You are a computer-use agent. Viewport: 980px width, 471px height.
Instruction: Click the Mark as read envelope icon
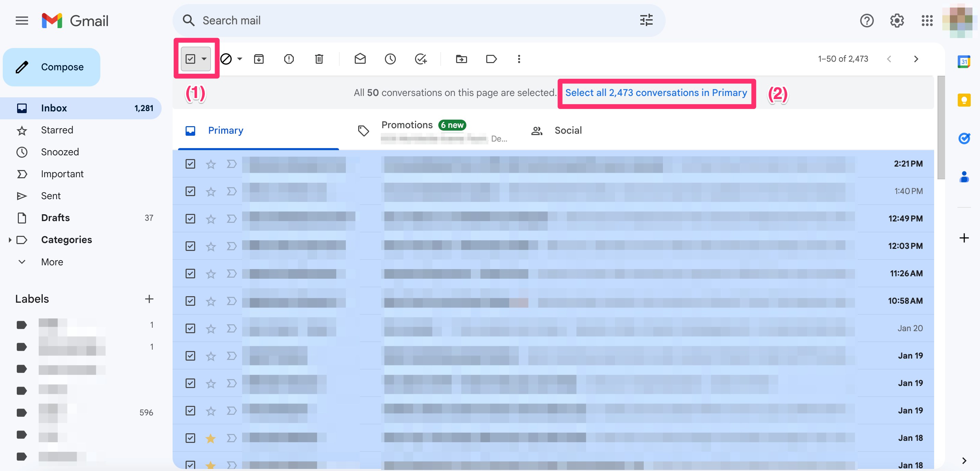360,59
